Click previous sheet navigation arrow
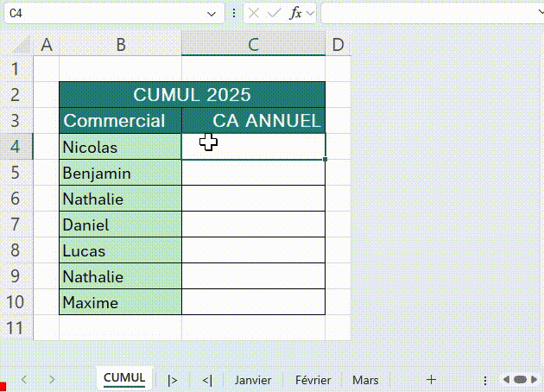Image resolution: width=544 pixels, height=392 pixels. tap(24, 380)
